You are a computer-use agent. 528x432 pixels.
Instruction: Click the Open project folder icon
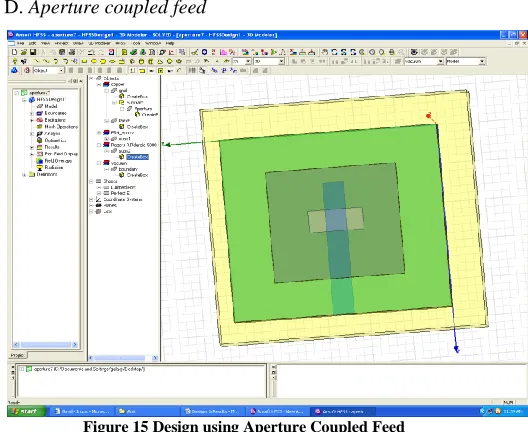(x=24, y=52)
